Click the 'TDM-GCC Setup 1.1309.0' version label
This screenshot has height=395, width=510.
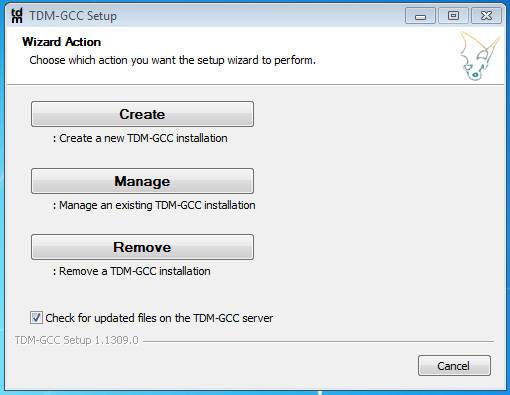pos(76,340)
